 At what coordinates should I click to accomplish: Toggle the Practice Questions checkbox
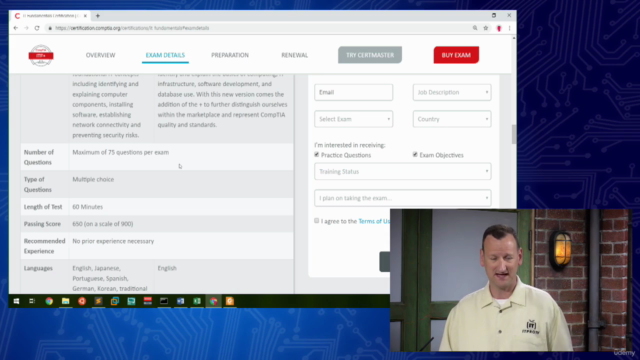(317, 155)
